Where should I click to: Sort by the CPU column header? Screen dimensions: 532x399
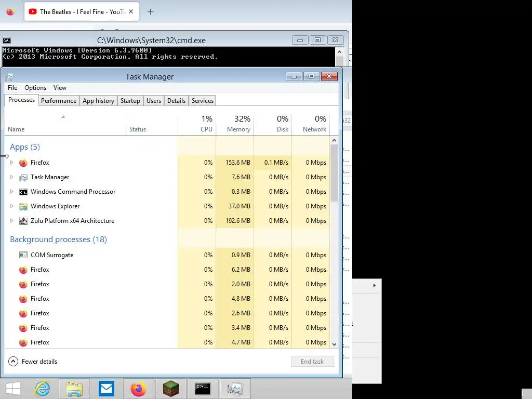point(197,125)
